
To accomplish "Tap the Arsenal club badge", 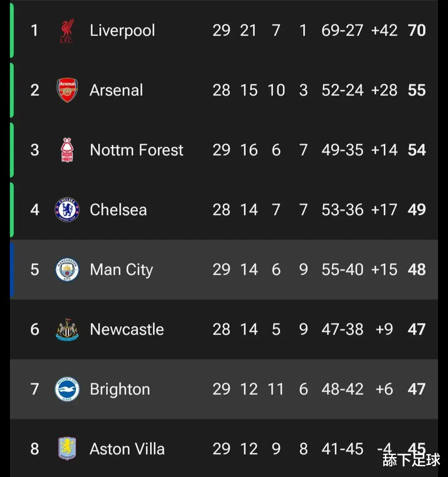I will [67, 90].
